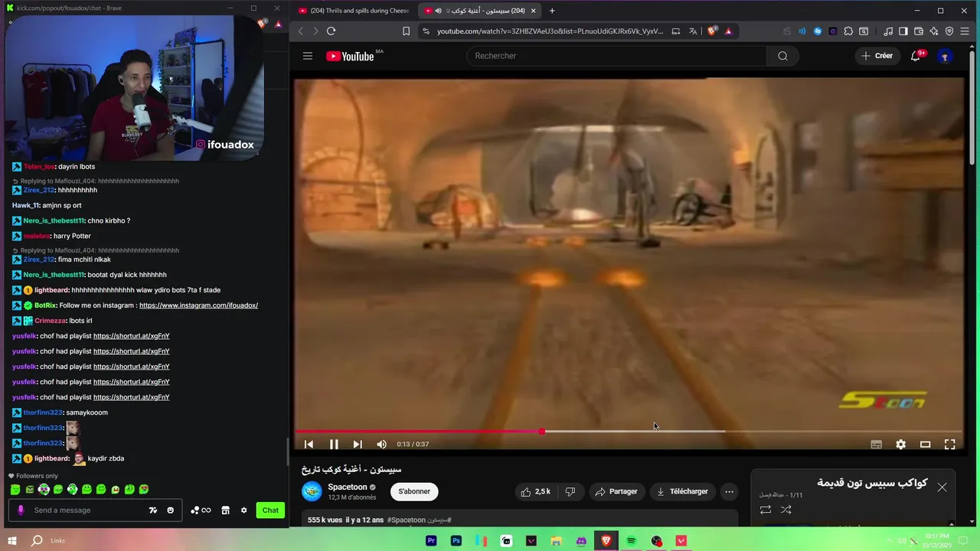Image resolution: width=980 pixels, height=551 pixels.
Task: Open Brave Leo AI sparkle icon
Action: pyautogui.click(x=934, y=31)
